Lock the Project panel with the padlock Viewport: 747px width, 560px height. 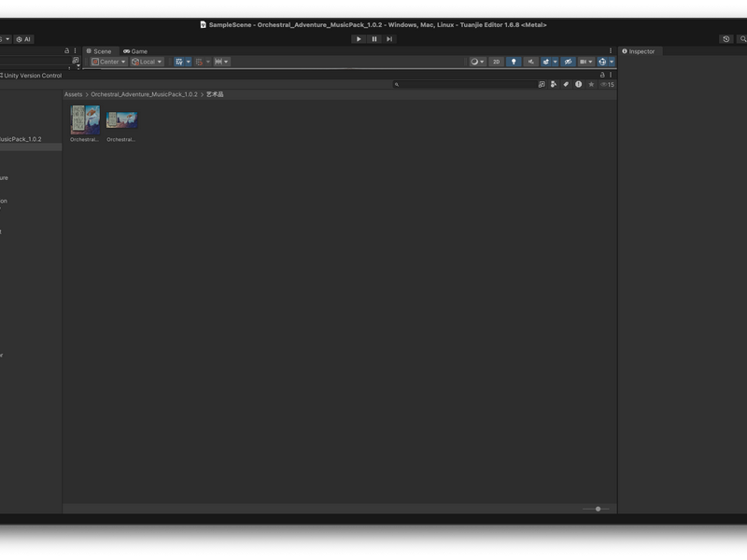click(602, 75)
